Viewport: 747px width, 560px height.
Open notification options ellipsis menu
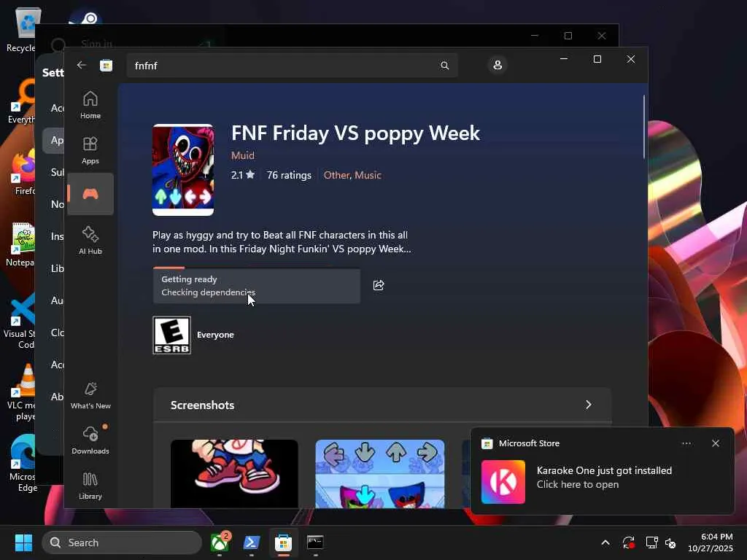point(686,443)
